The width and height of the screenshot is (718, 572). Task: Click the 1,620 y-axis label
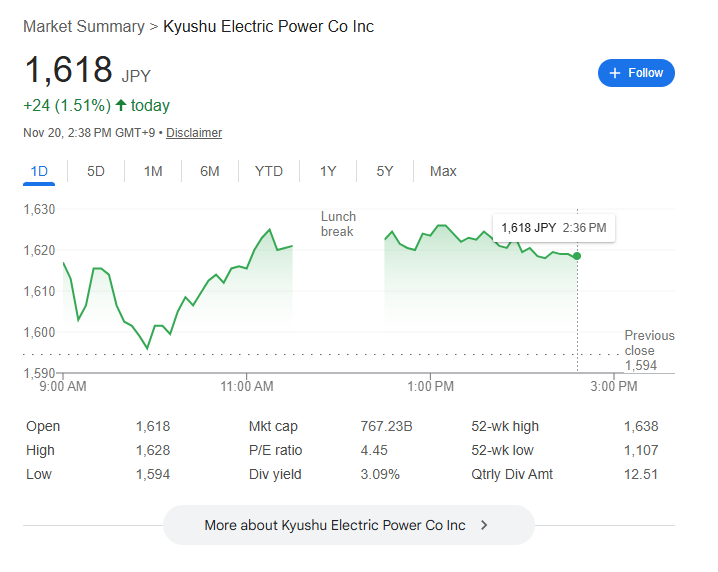[x=39, y=250]
